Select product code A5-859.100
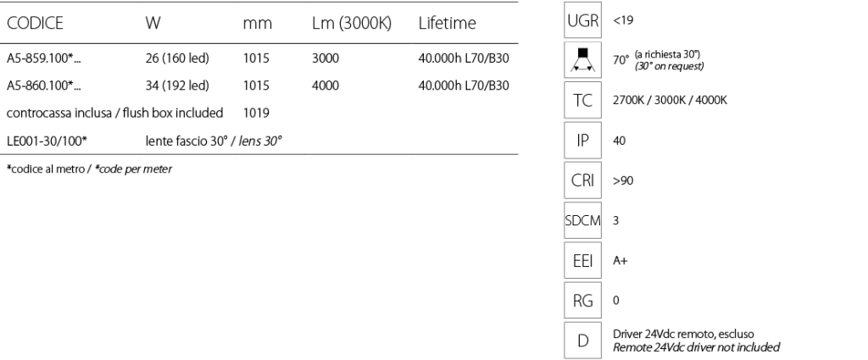This screenshot has height=360, width=868. tap(44, 58)
